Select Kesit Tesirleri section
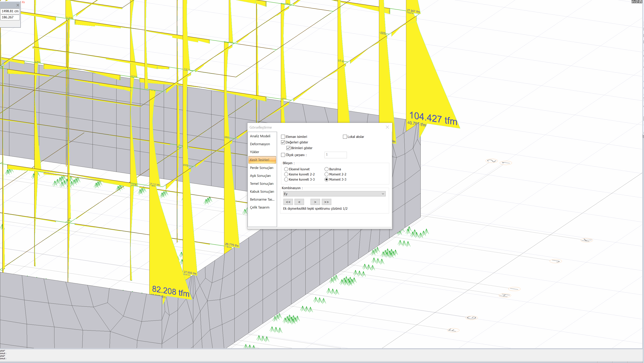This screenshot has width=644, height=363. (x=262, y=160)
